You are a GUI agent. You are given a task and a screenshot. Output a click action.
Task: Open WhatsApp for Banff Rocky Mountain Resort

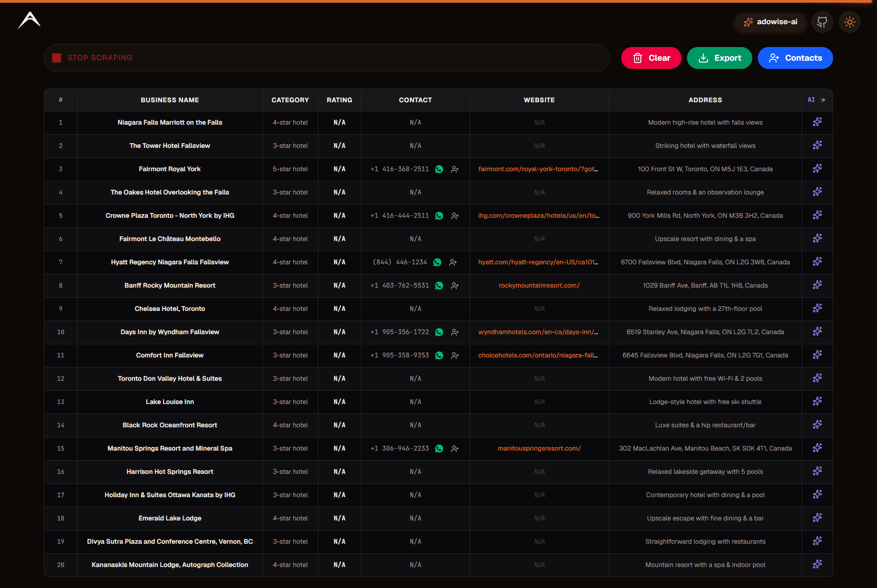439,285
